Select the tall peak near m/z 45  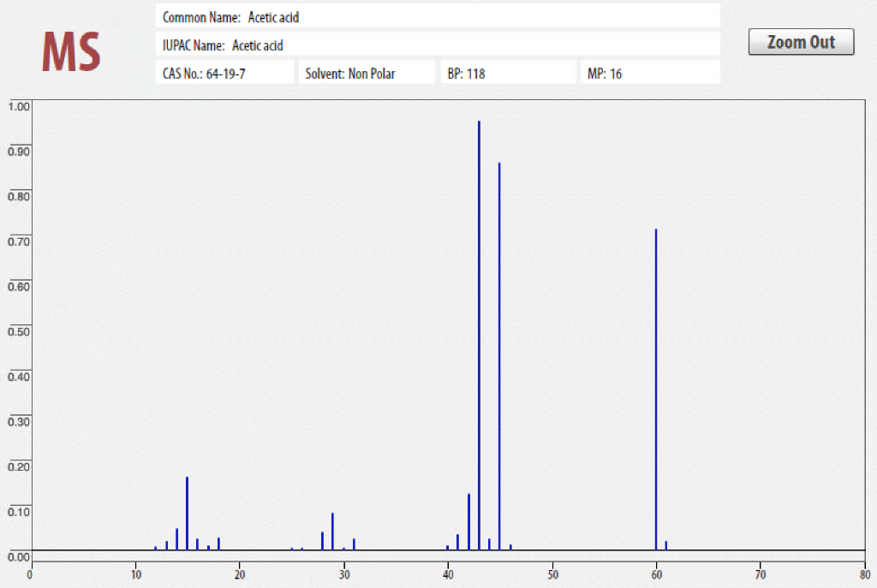pyautogui.click(x=499, y=300)
